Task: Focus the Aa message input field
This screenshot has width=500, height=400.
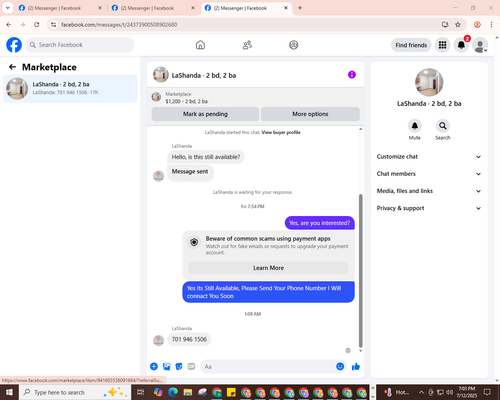Action: coord(268,367)
